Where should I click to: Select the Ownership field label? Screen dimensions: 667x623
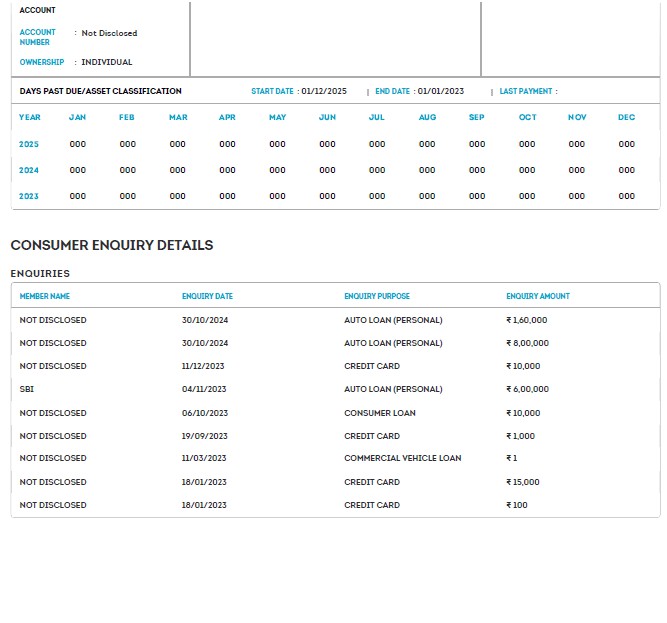(42, 62)
